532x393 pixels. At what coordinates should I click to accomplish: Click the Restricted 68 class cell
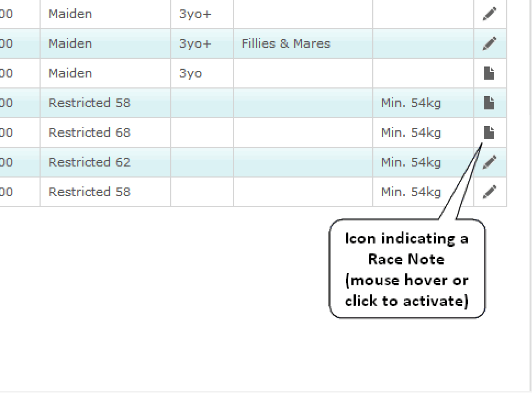click(89, 132)
